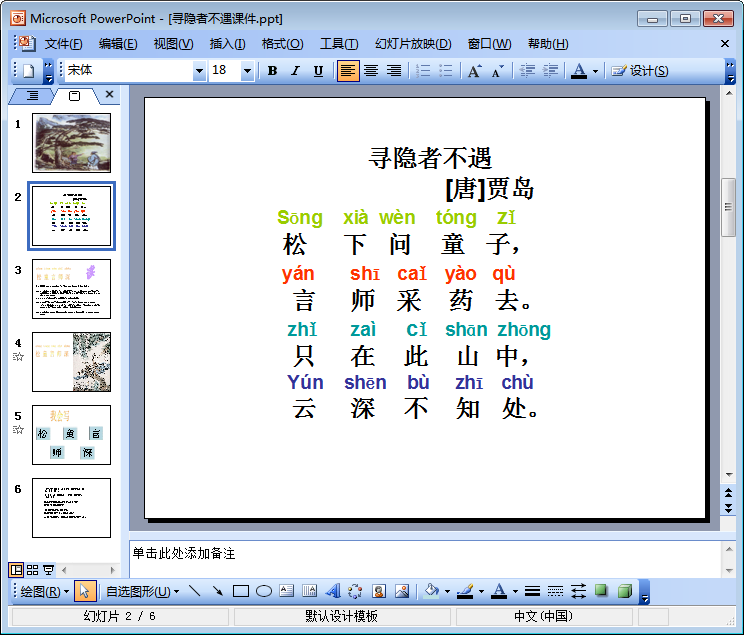Click Dash Style icon
Image resolution: width=744 pixels, height=635 pixels.
[x=555, y=591]
